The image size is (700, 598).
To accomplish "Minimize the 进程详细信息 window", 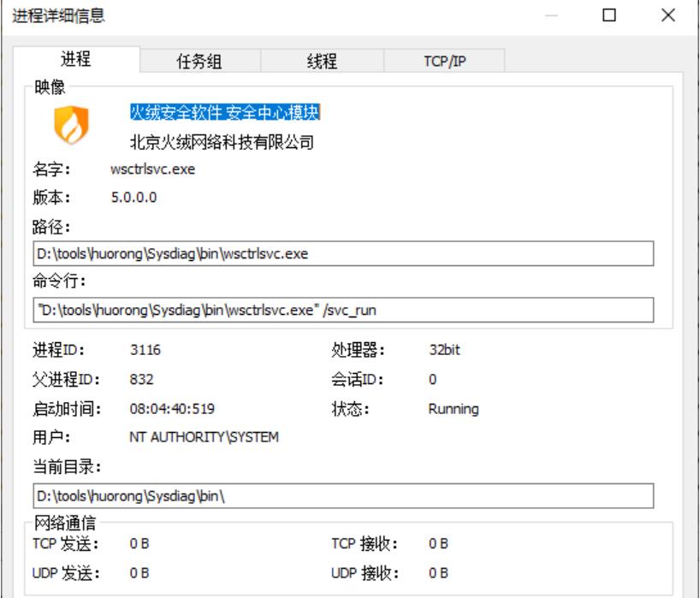I will coord(551,15).
